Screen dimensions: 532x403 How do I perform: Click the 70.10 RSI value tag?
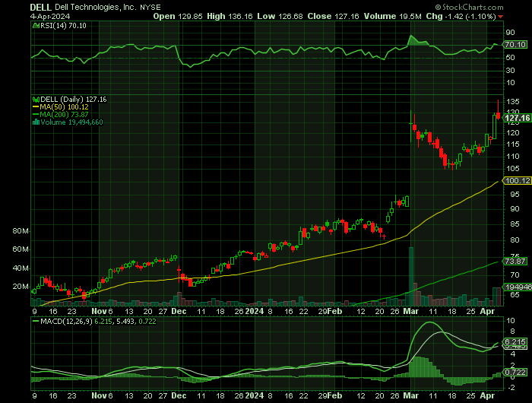(515, 44)
